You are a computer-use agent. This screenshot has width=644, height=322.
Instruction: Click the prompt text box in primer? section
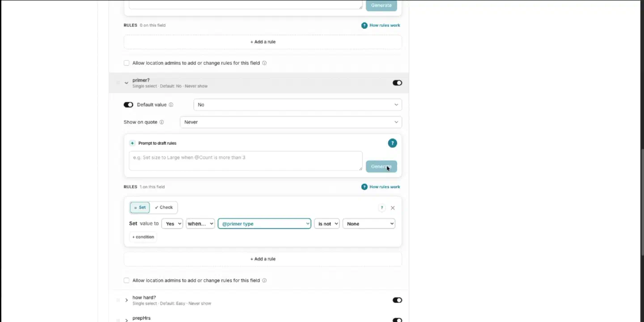[x=246, y=161]
